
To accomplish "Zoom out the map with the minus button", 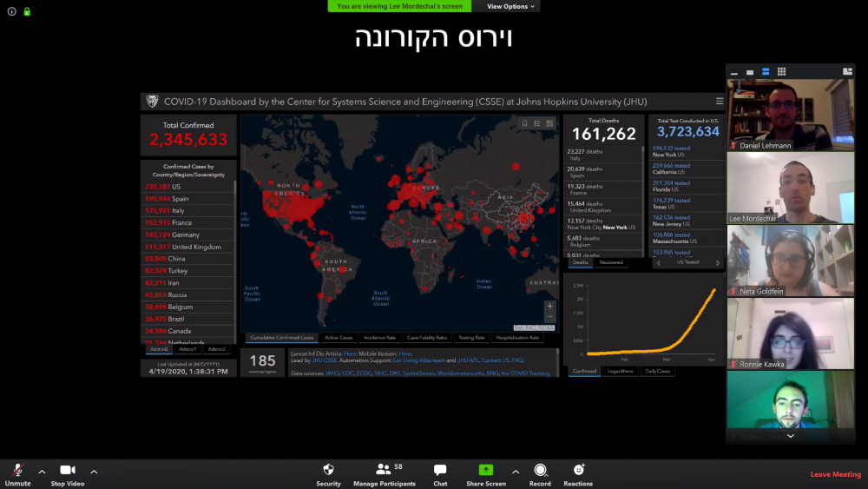I will click(549, 317).
